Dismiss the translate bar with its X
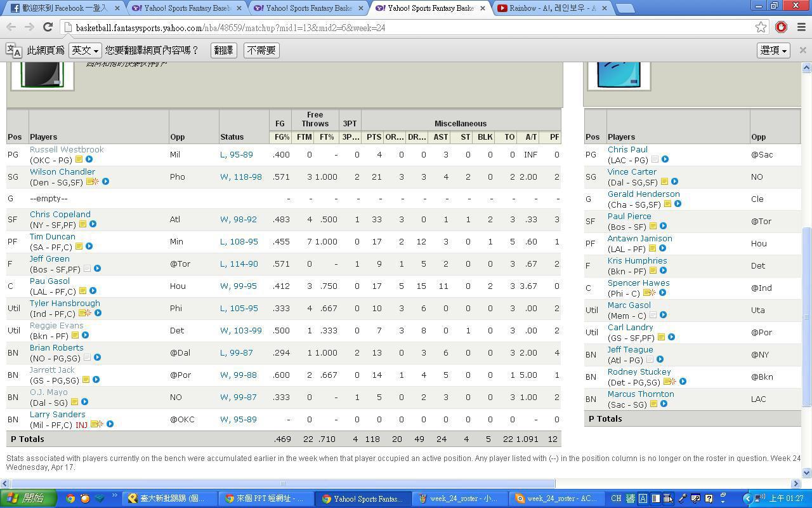Viewport: 812px width, 508px height. point(802,50)
